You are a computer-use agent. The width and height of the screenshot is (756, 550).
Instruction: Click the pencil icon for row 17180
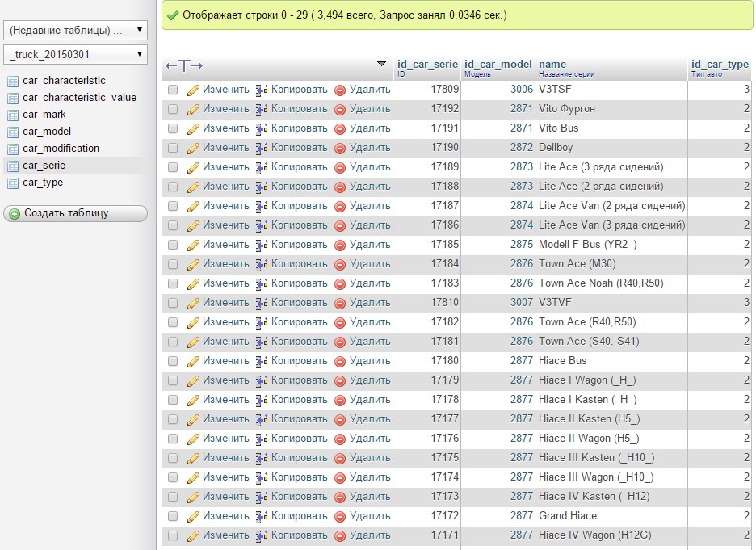coord(193,361)
